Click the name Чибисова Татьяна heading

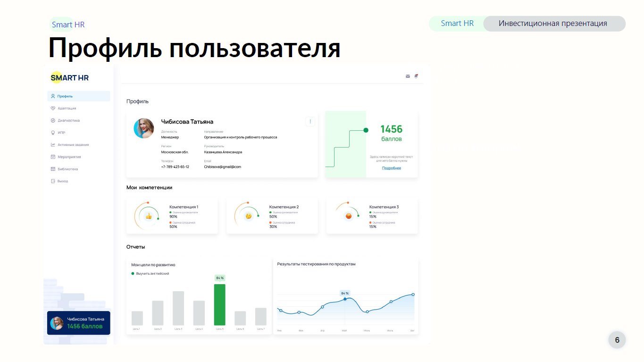(187, 122)
